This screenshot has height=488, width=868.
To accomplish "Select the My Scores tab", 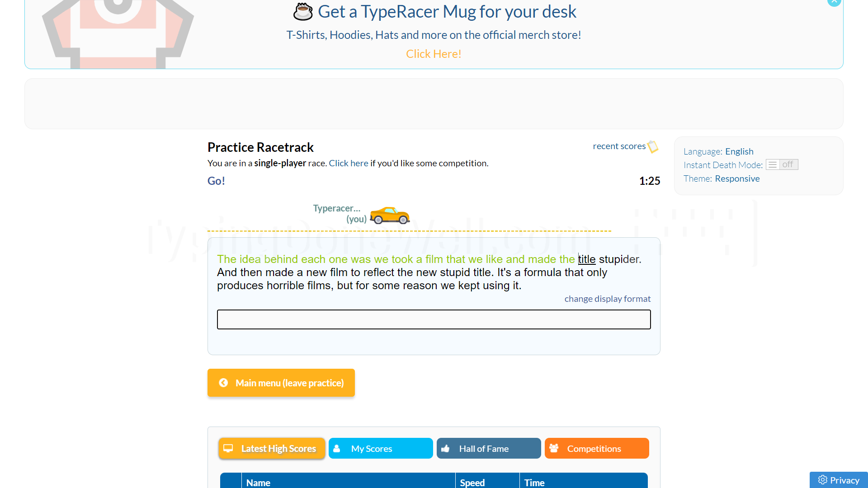I will click(x=380, y=448).
